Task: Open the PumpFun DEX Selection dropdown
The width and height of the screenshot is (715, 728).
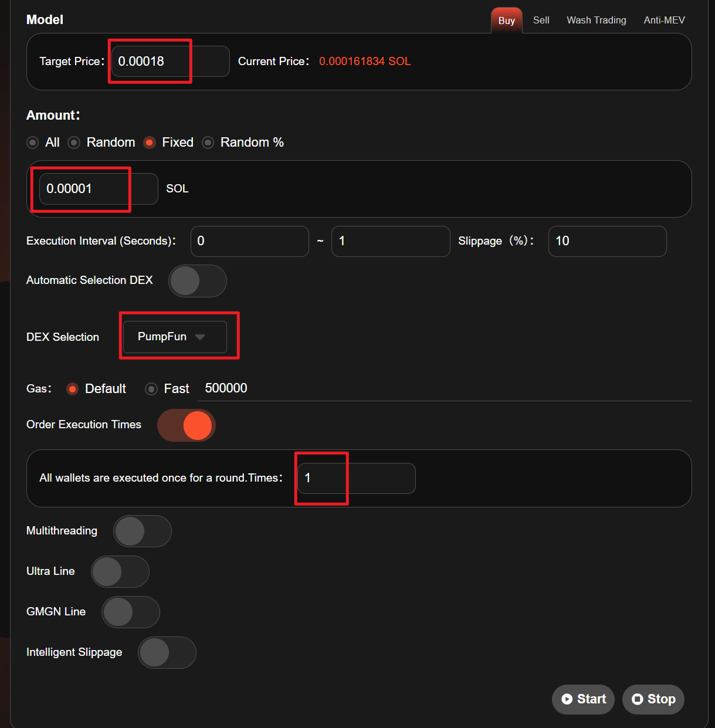Action: tap(175, 337)
